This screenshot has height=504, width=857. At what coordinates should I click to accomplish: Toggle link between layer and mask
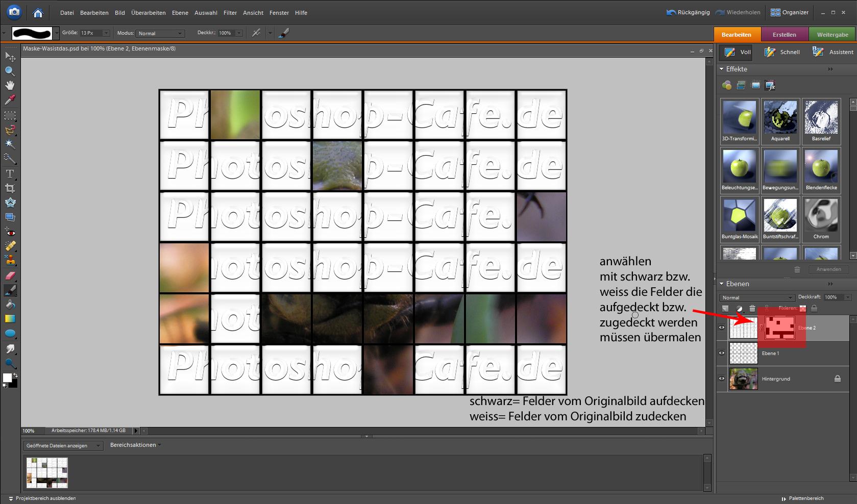click(761, 328)
